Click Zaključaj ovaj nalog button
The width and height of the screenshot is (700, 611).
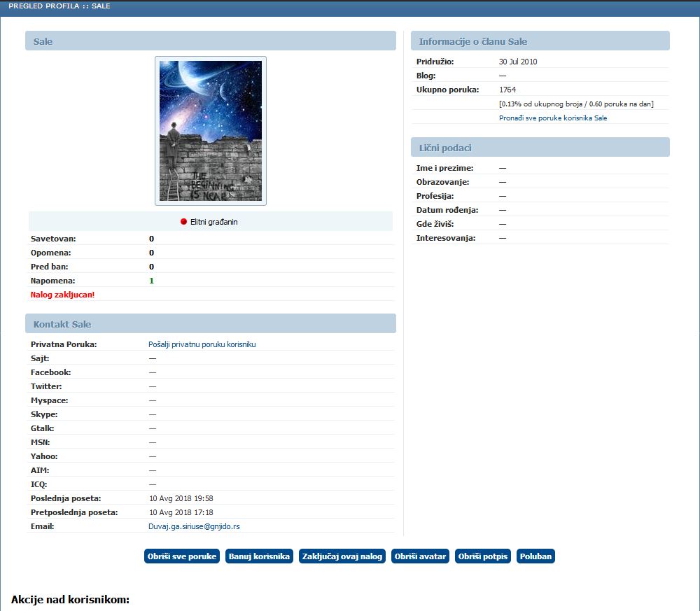pos(342,556)
